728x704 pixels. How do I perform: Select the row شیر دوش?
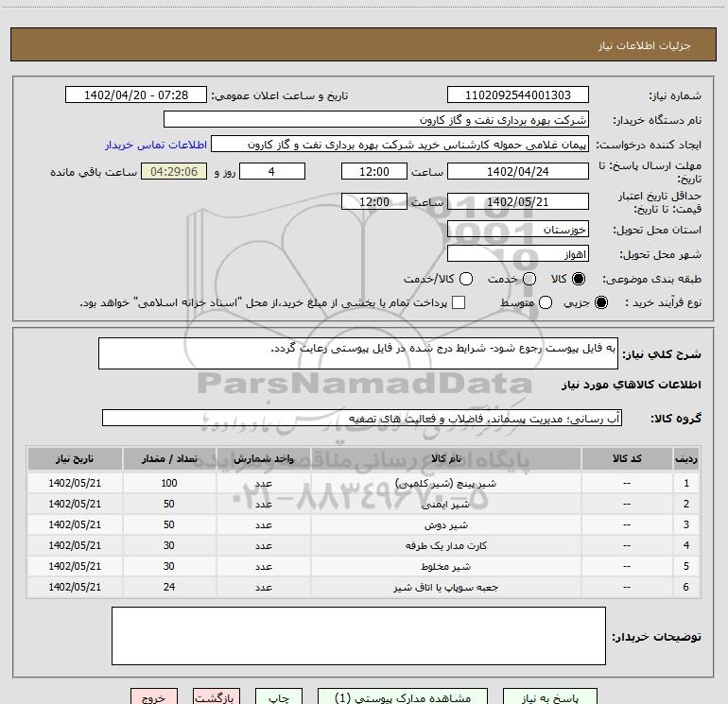tap(364, 524)
